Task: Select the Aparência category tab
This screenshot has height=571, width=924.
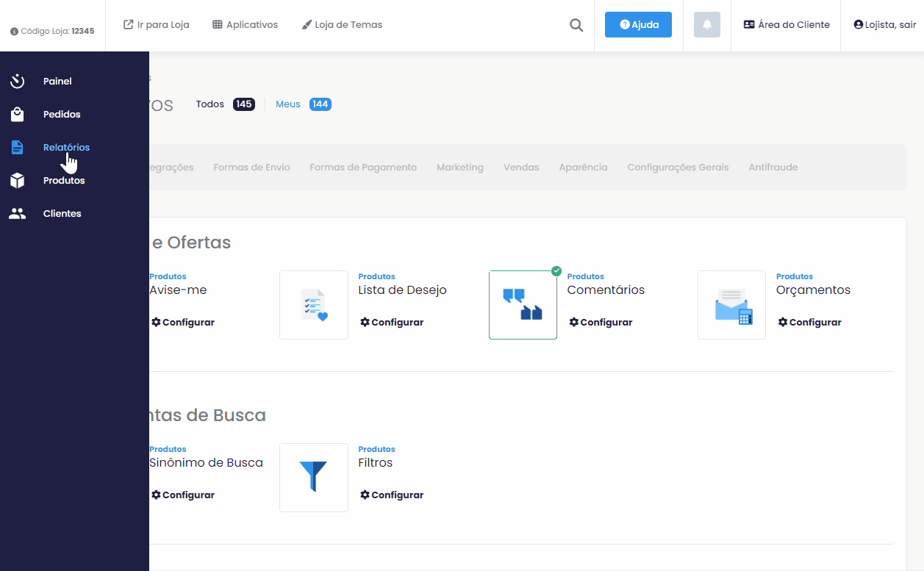Action: point(583,168)
